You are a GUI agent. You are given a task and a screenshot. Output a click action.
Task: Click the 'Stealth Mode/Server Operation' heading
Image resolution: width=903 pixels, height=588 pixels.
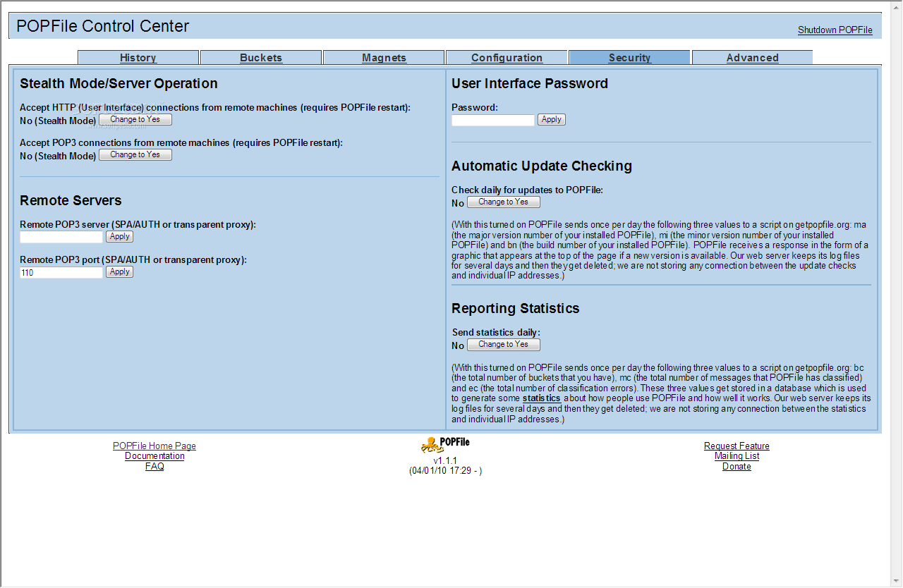[119, 84]
